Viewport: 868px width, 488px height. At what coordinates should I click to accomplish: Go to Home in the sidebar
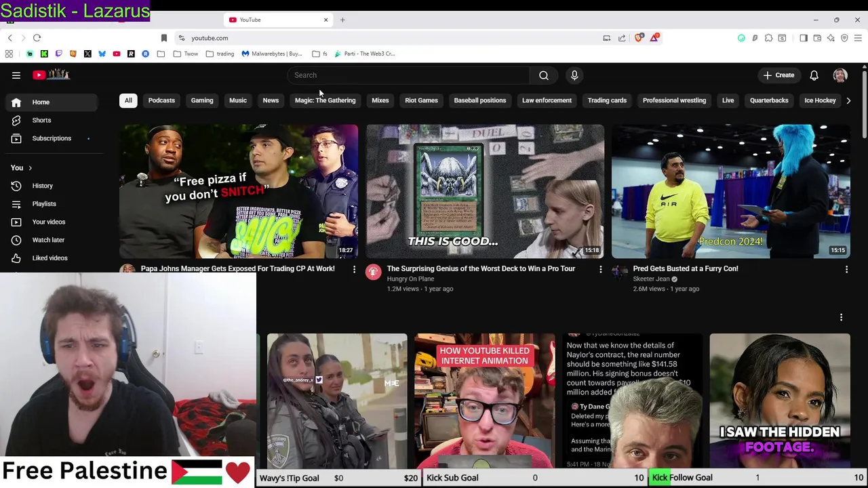(52, 102)
